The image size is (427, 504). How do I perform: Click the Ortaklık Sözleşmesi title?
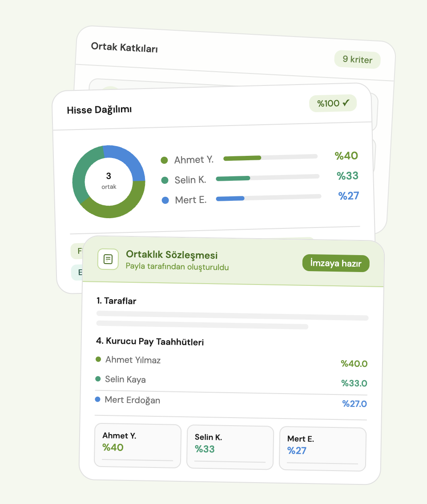172,255
